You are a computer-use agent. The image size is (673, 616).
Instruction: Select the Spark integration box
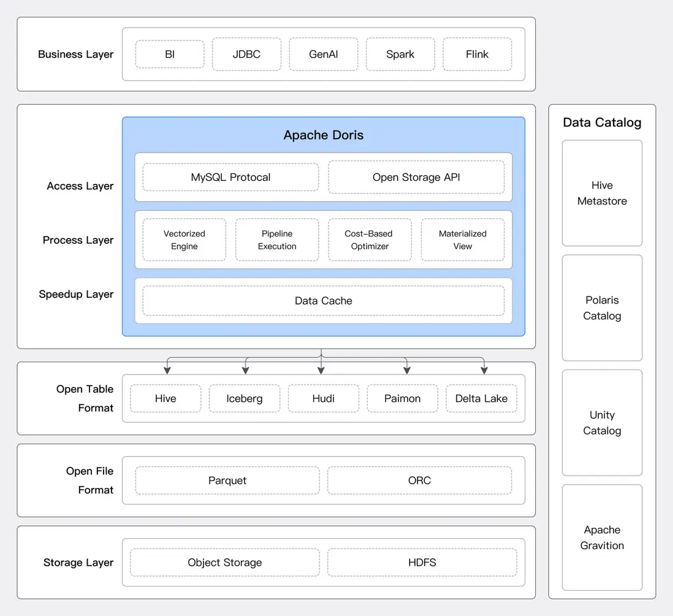[400, 54]
